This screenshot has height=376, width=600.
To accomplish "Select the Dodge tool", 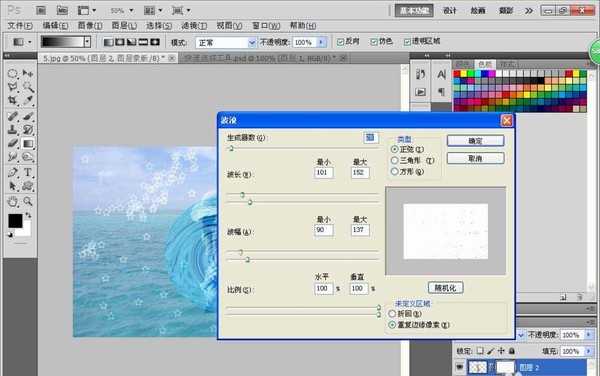I will click(28, 157).
